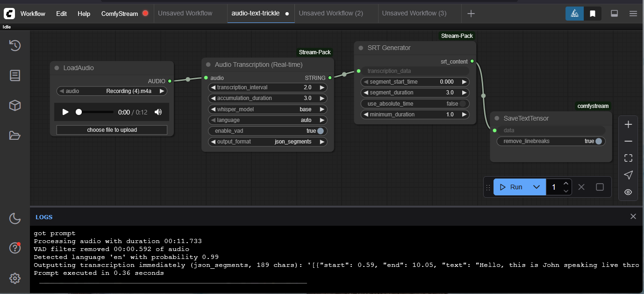The height and width of the screenshot is (294, 644).
Task: Open the whisper_model selector
Action: 267,109
